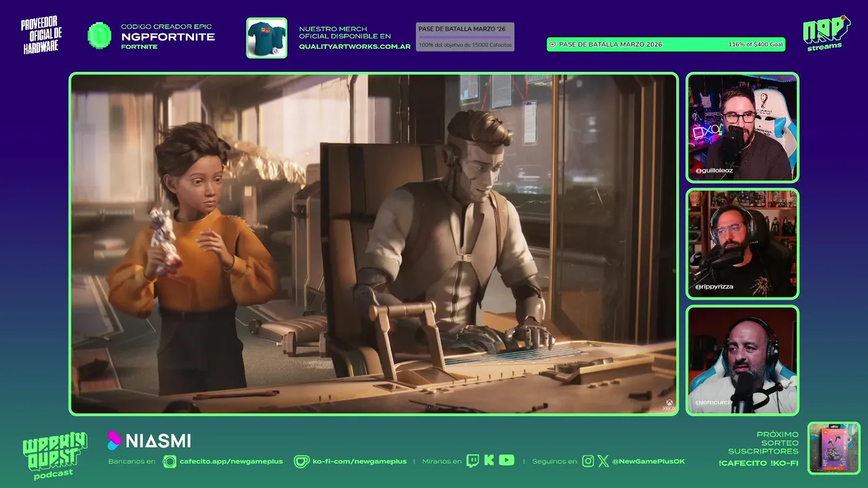Viewport: 868px width, 488px height.
Task: Click the Weekly Quest podcast logo
Action: pyautogui.click(x=54, y=455)
